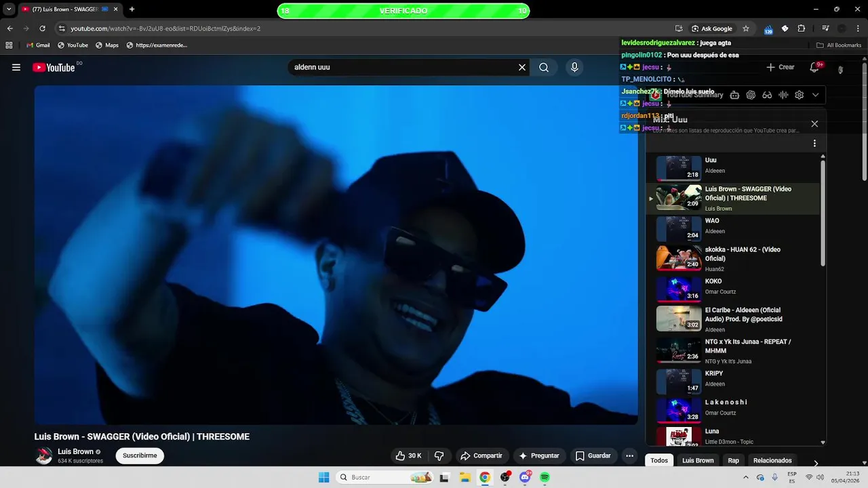
Task: Click the Guardar button
Action: [593, 455]
